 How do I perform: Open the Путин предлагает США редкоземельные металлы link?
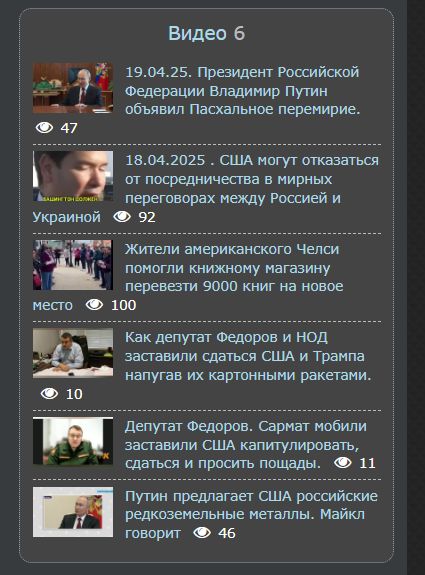click(251, 514)
